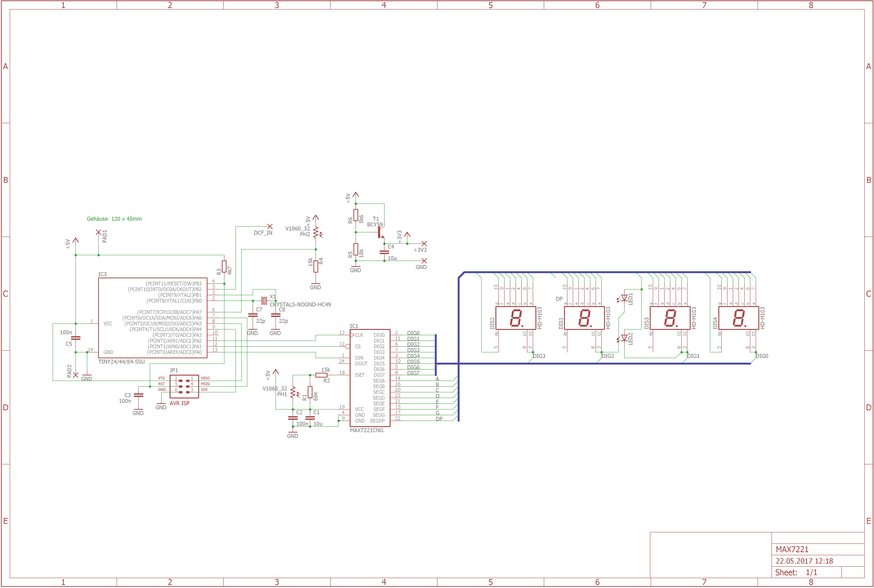Click the +5V supply arrow beside PAD1
This screenshot has height=588, width=874.
tap(76, 240)
